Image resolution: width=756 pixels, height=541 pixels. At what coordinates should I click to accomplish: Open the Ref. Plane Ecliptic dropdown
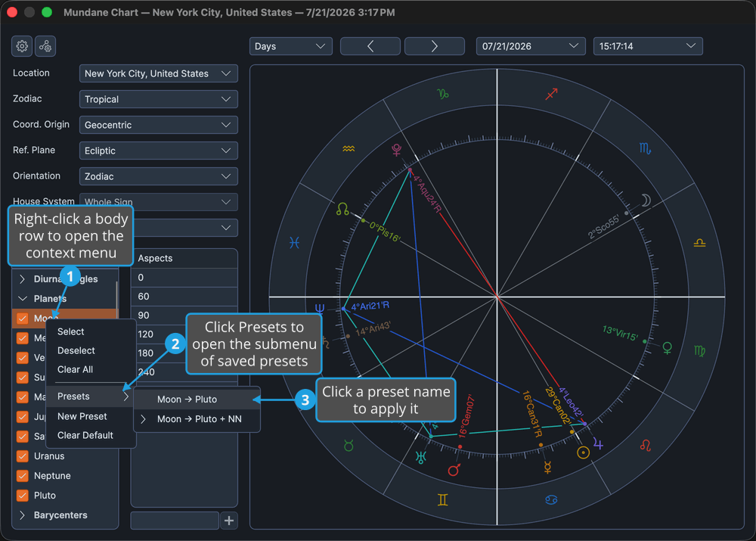(x=158, y=151)
